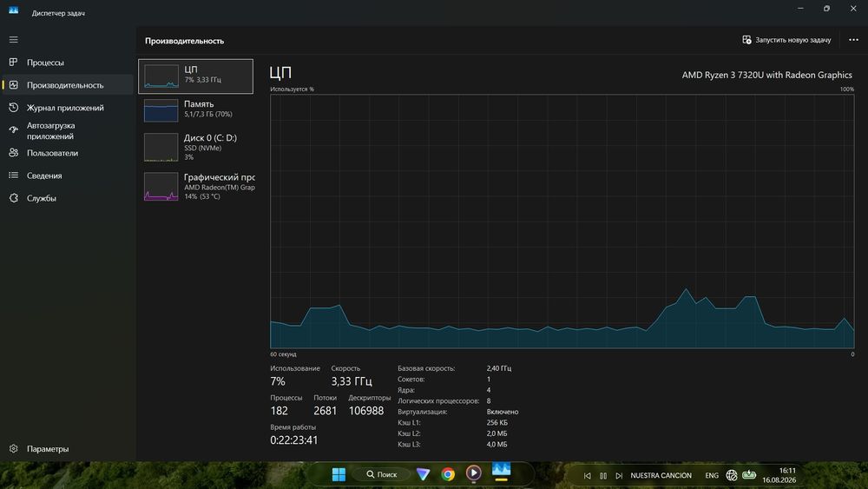The image size is (868, 489).
Task: Click AMD Ryzen 3 7320U processor name
Action: coord(766,75)
